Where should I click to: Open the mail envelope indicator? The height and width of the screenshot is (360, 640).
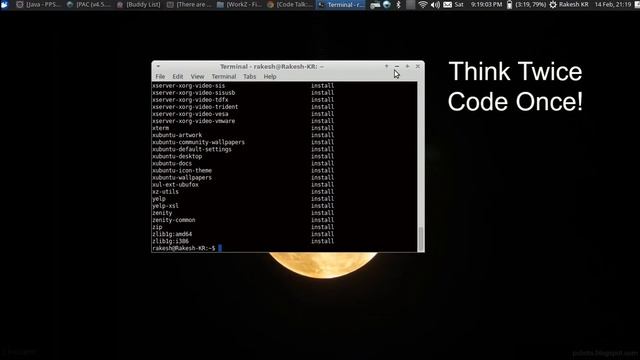(x=447, y=5)
